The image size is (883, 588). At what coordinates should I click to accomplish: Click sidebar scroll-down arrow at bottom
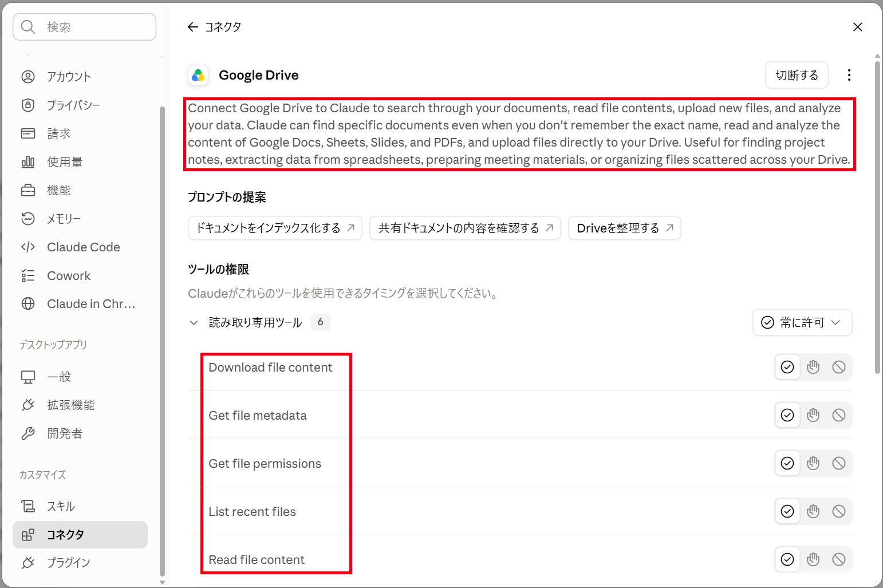162,582
